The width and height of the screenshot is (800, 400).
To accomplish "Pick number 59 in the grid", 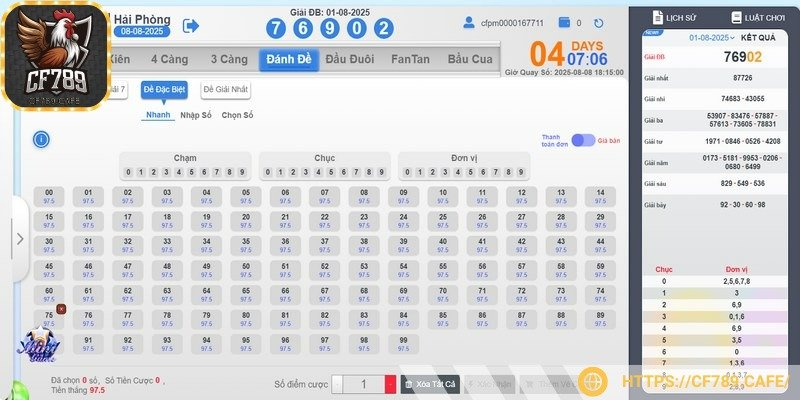I will (x=601, y=270).
